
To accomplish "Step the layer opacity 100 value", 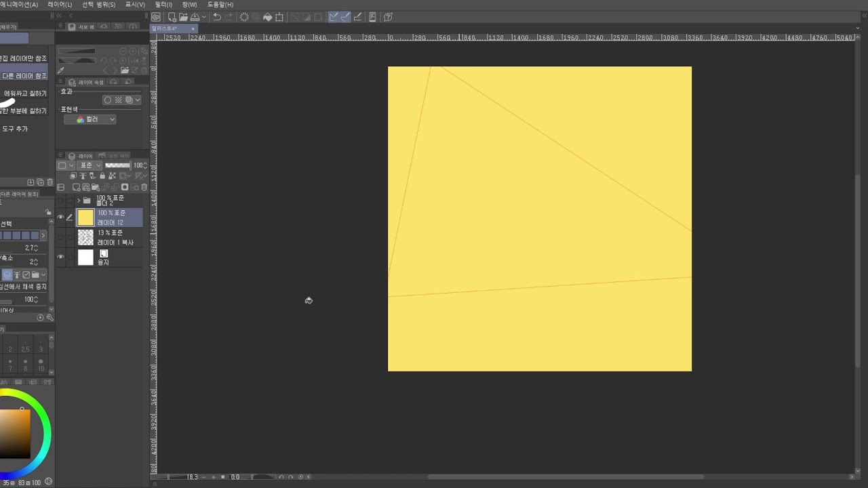I will click(145, 165).
